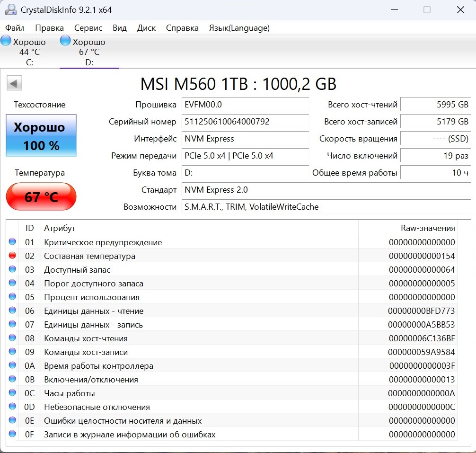
Task: Click the red status dot for Составная температура
Action: tap(12, 256)
